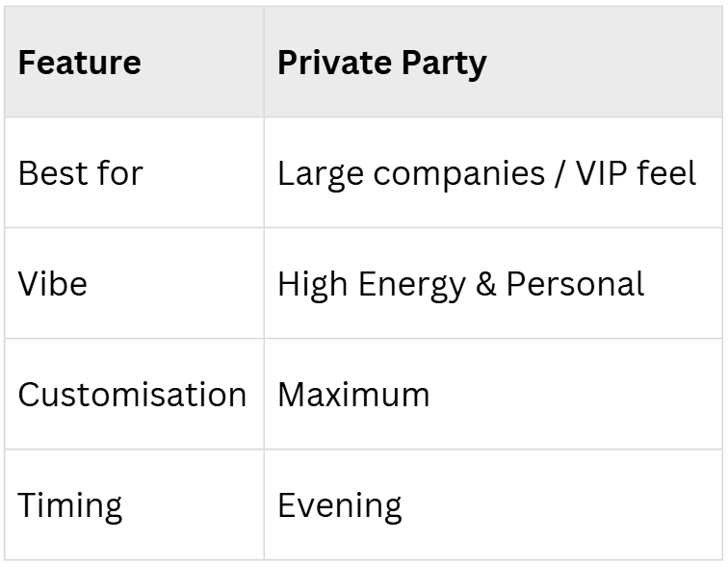The height and width of the screenshot is (567, 728).
Task: Click the "Feature" column header
Action: coord(80,64)
